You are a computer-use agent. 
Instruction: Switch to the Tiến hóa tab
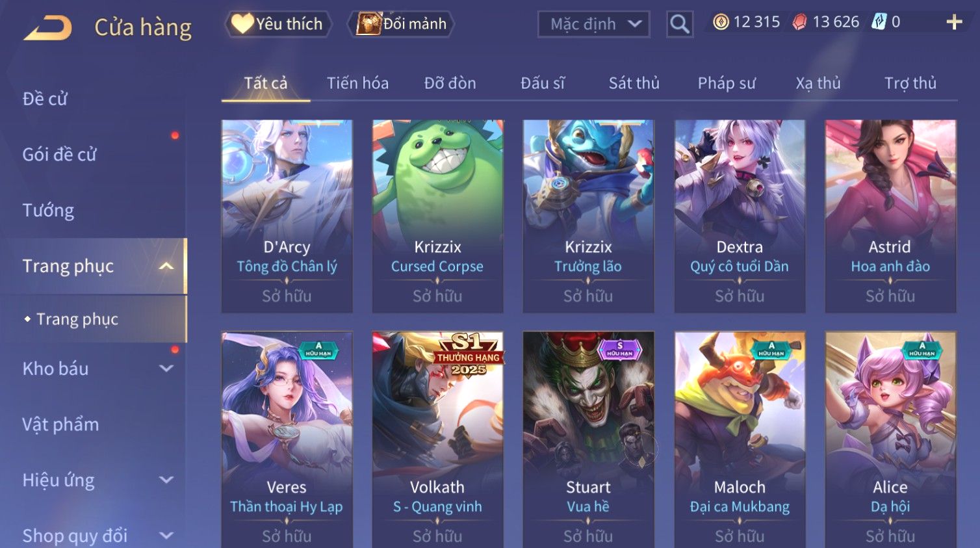(x=357, y=83)
